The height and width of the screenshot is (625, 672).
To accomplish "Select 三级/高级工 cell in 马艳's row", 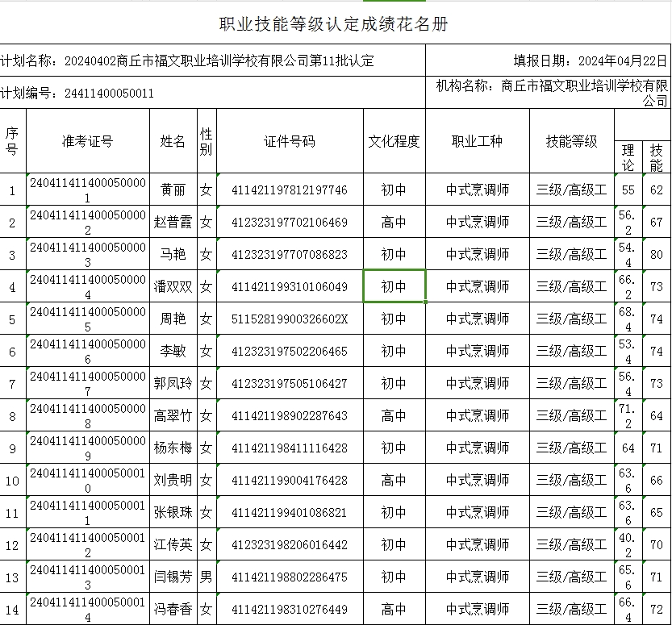I will pyautogui.click(x=572, y=254).
